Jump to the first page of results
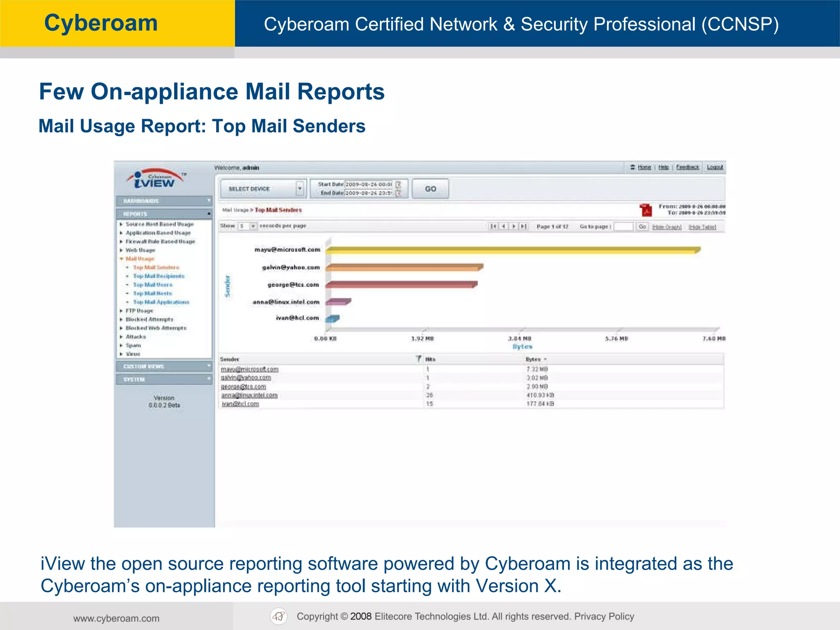Image resolution: width=840 pixels, height=630 pixels. [493, 226]
